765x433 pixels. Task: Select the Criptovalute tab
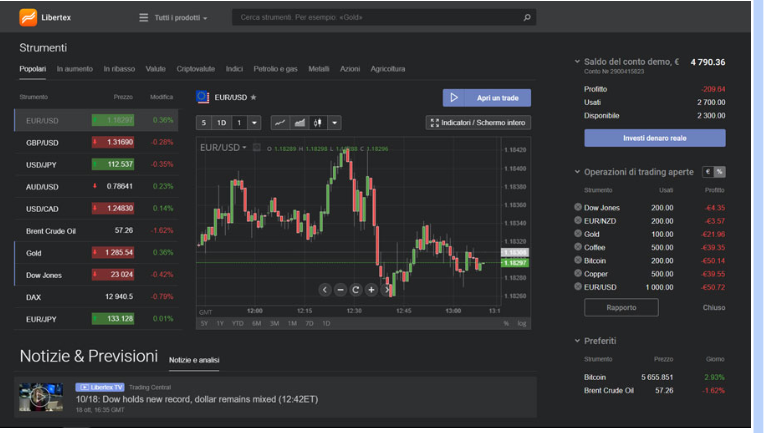[196, 69]
